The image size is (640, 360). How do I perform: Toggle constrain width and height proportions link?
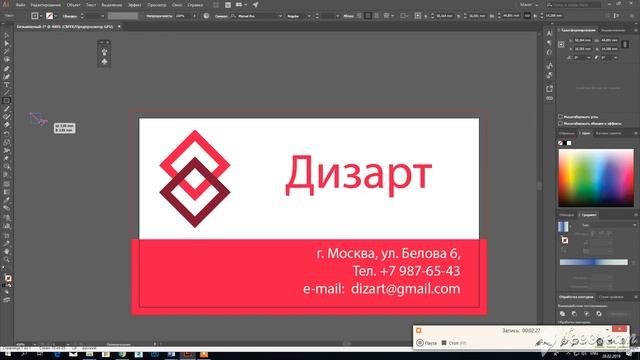[x=625, y=44]
